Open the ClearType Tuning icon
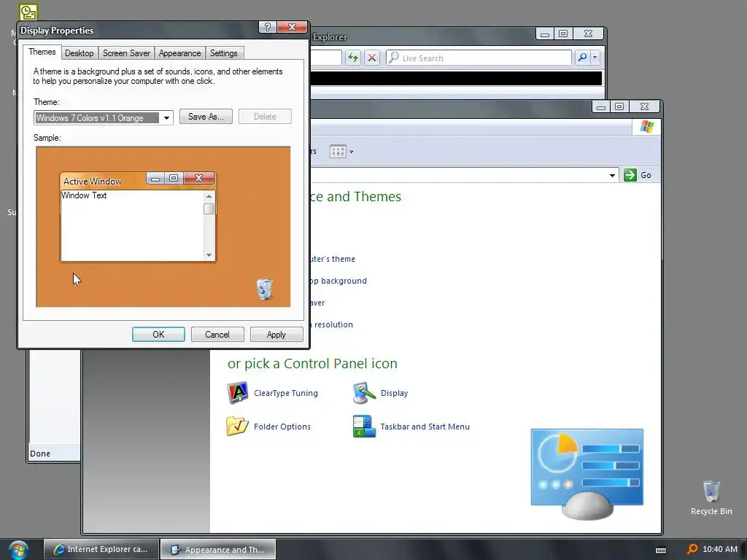This screenshot has height=560, width=747. tap(237, 393)
